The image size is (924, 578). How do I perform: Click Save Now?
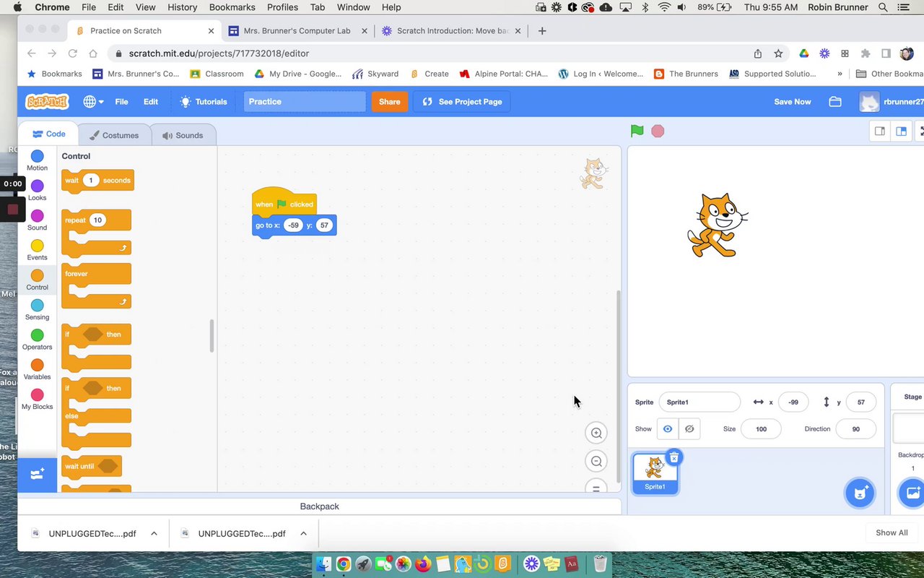click(x=792, y=102)
